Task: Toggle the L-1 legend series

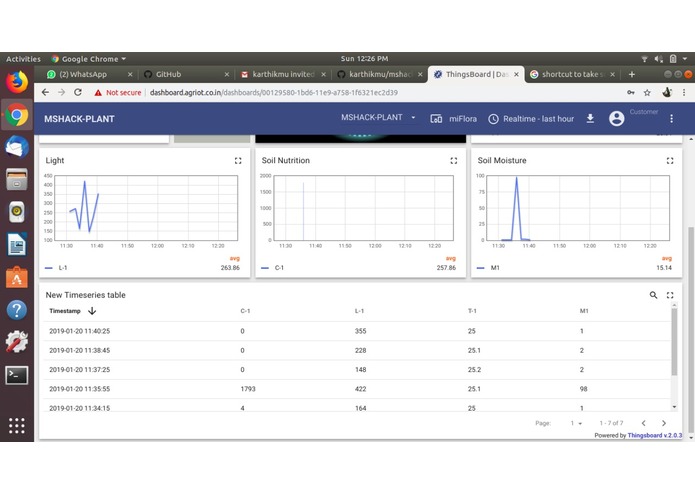Action: click(x=56, y=268)
